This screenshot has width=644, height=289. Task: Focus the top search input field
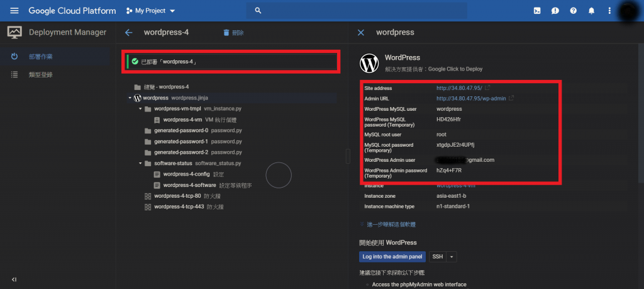click(357, 11)
